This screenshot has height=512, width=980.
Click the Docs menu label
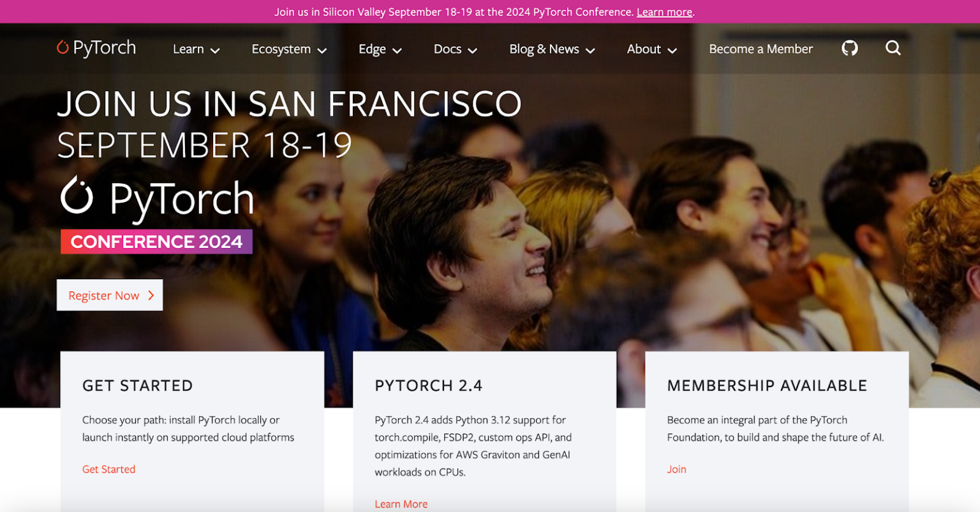pyautogui.click(x=447, y=48)
